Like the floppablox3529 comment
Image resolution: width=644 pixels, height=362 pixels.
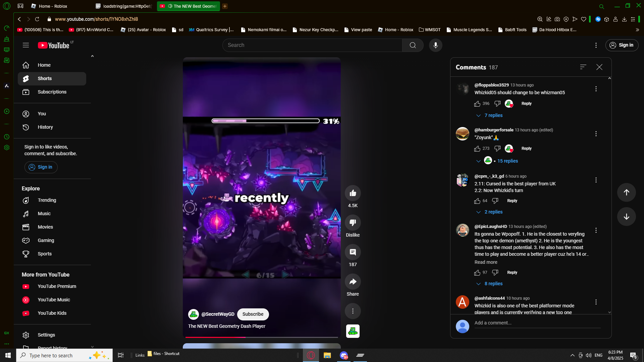(x=477, y=104)
